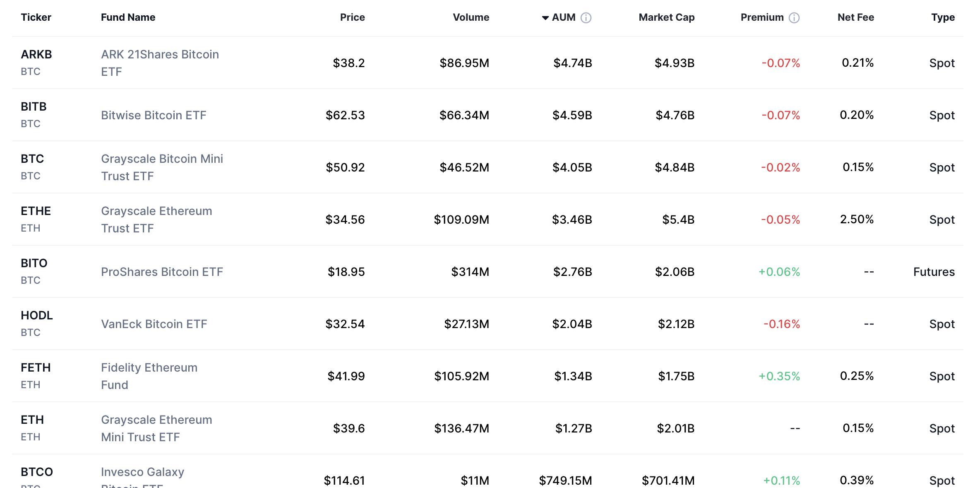This screenshot has width=980, height=488.
Task: Sort by Net Fee header
Action: [x=855, y=17]
